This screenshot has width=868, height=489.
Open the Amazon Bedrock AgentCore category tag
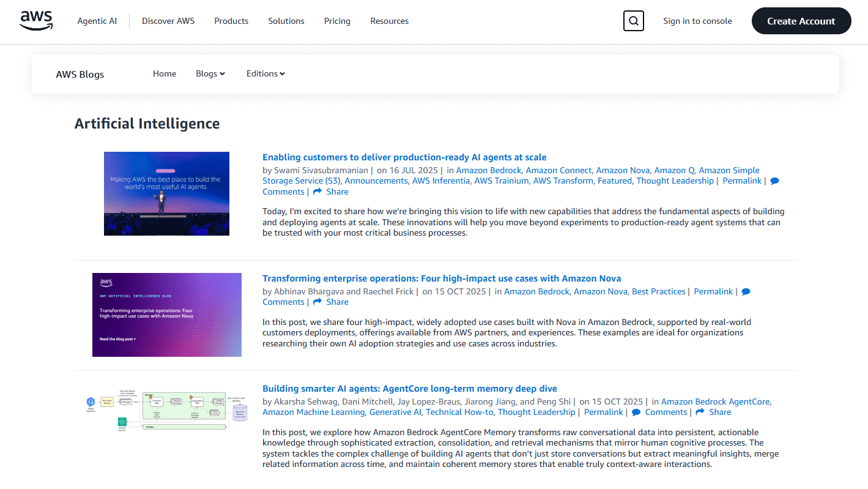[x=715, y=401]
